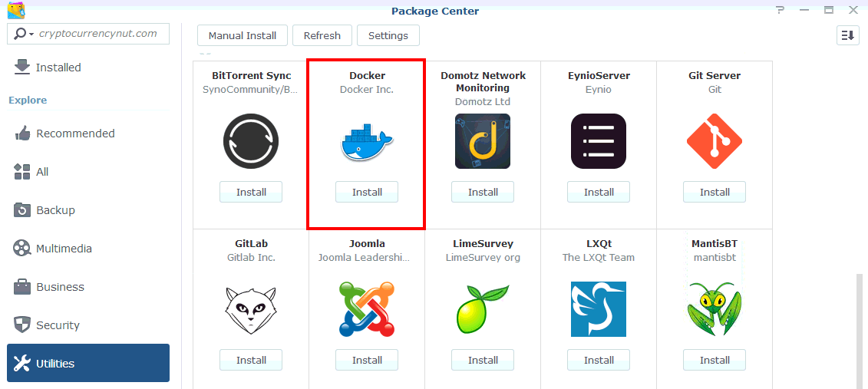Click the LXQt bird icon
The image size is (868, 389).
coord(599,308)
